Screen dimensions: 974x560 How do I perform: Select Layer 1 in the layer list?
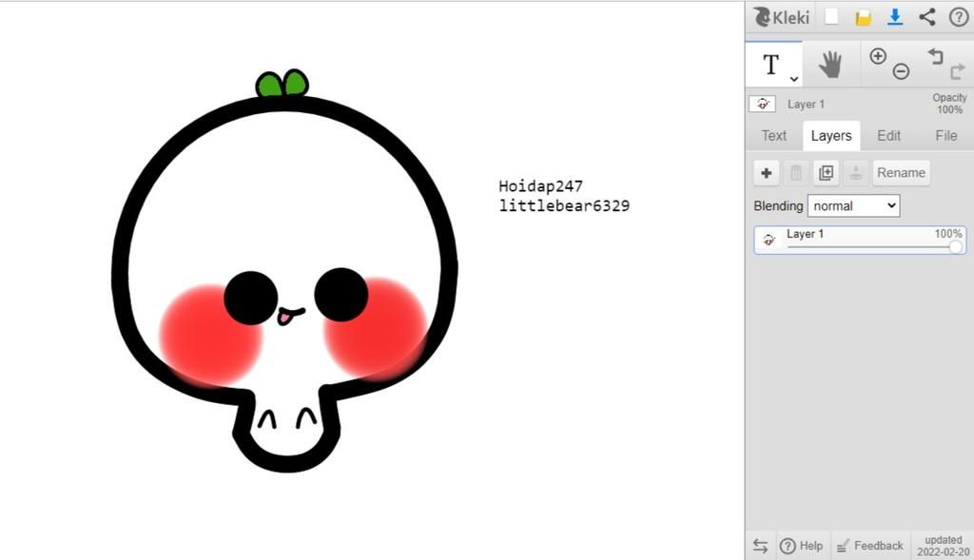coord(860,240)
